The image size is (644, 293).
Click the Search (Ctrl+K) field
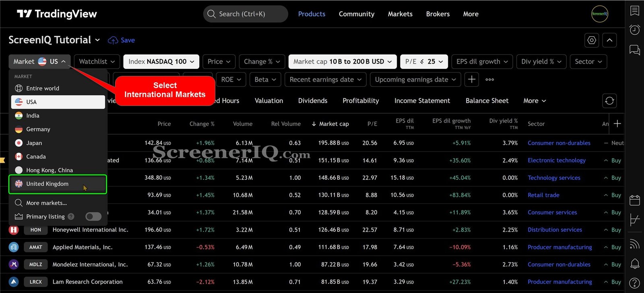point(246,14)
